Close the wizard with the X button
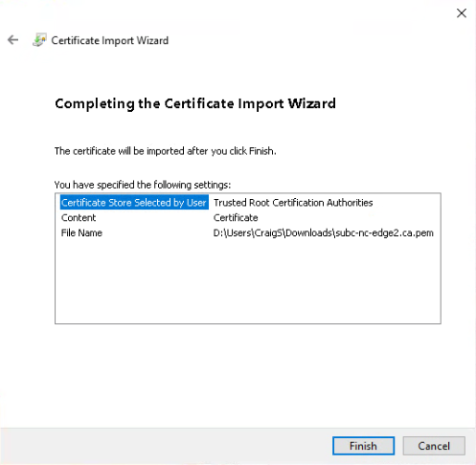The height and width of the screenshot is (465, 476). (x=462, y=13)
